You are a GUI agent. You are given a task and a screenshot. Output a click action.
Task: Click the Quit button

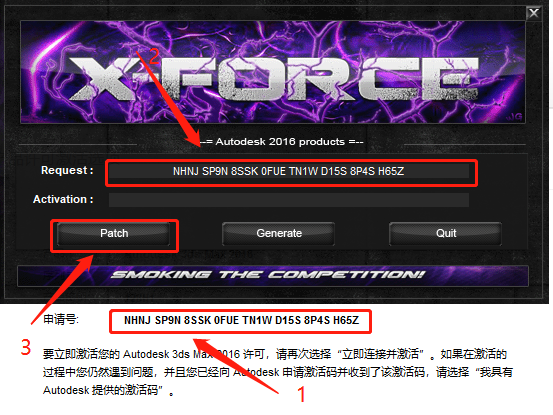click(445, 233)
